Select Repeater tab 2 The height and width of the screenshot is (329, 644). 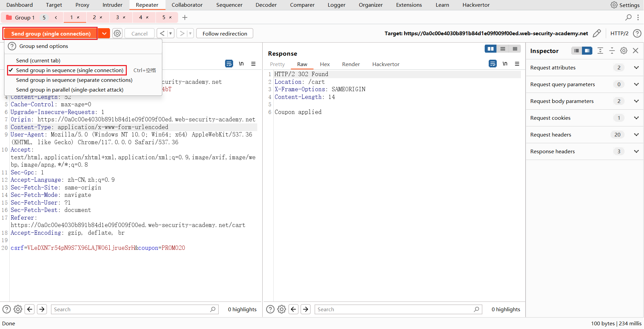(94, 17)
